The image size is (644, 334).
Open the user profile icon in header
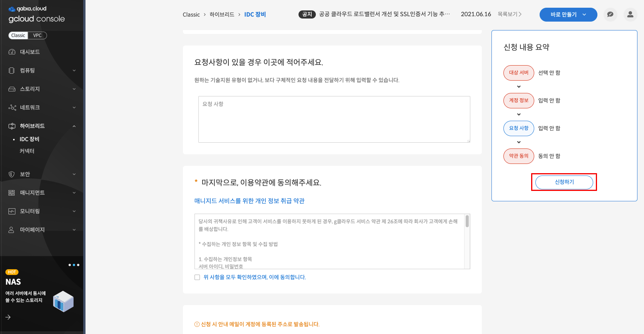point(630,15)
